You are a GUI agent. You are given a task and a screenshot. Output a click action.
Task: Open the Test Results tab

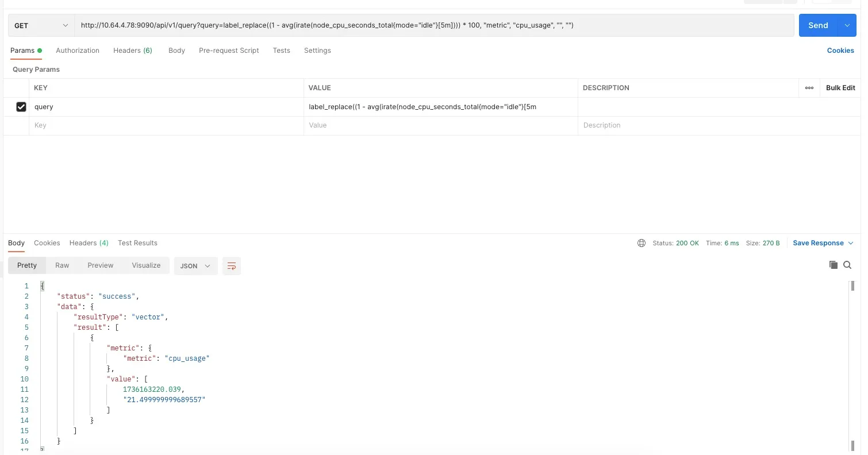(x=137, y=243)
